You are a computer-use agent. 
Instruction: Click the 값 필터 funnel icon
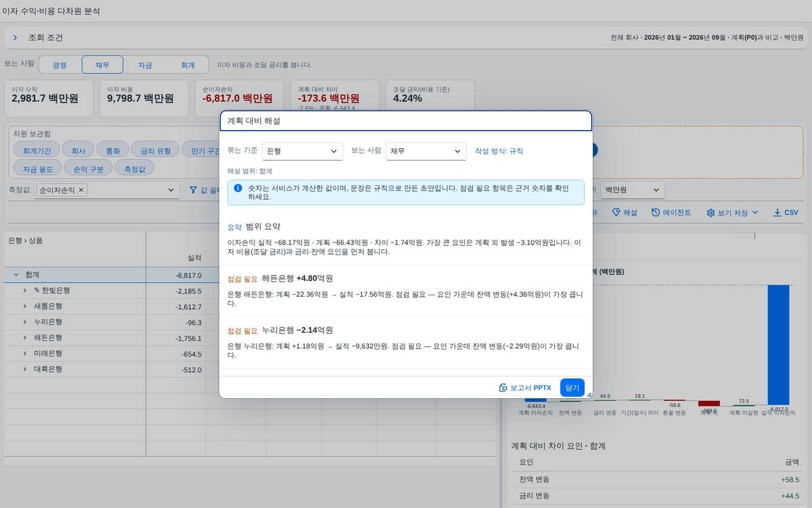193,191
